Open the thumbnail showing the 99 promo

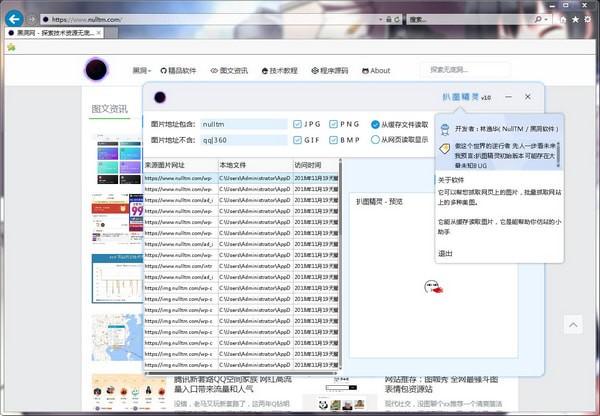[117, 218]
